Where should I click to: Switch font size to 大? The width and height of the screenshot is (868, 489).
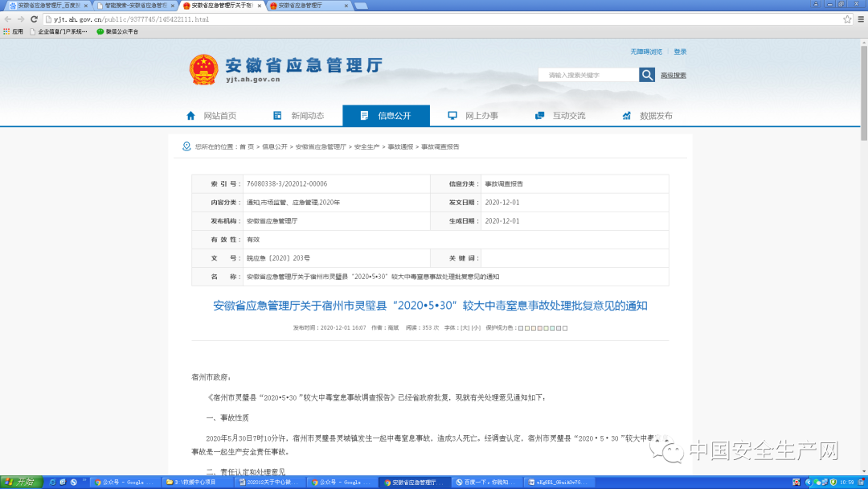pyautogui.click(x=467, y=327)
